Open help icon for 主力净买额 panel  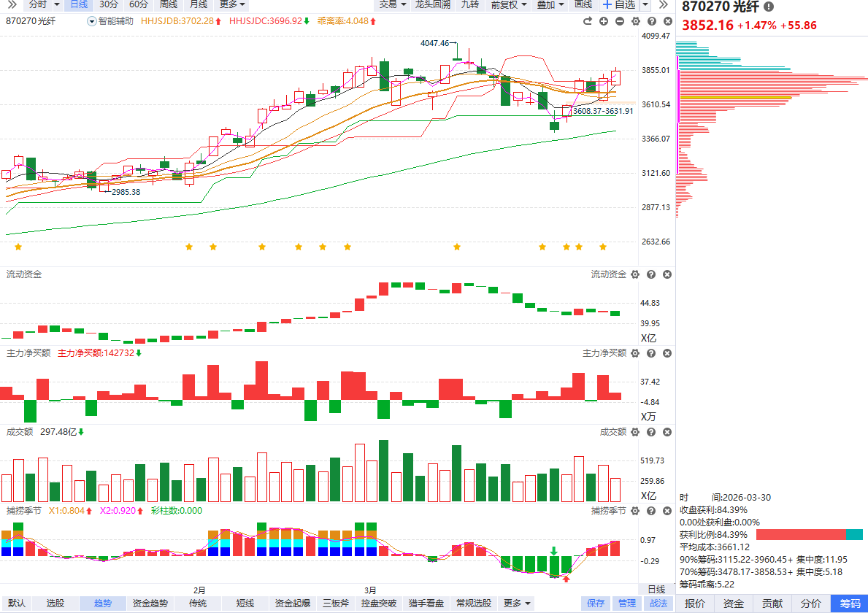651,353
